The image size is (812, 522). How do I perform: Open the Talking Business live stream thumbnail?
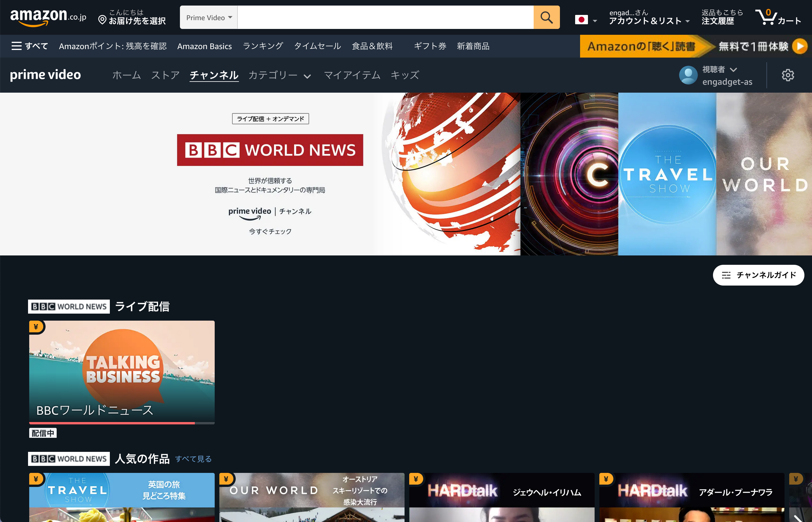point(122,371)
